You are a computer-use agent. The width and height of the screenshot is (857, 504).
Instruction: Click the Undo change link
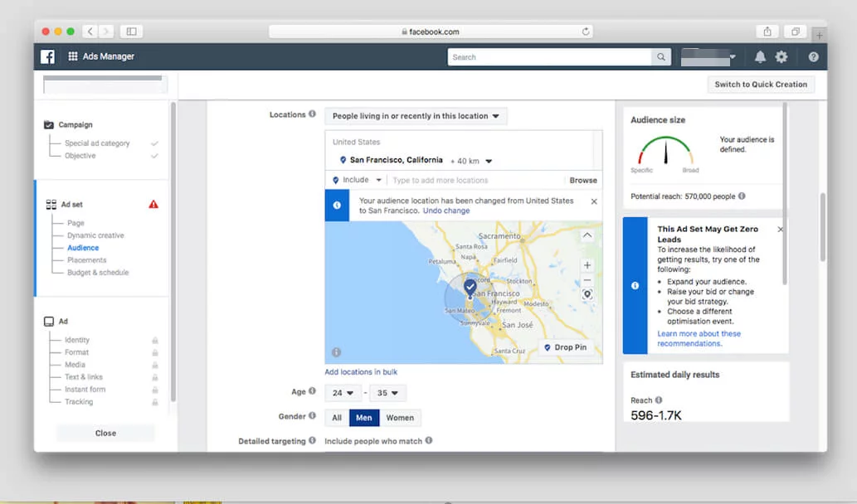446,211
